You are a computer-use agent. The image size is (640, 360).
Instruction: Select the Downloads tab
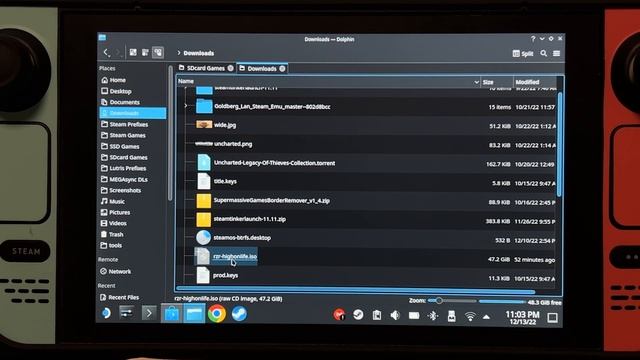point(262,69)
